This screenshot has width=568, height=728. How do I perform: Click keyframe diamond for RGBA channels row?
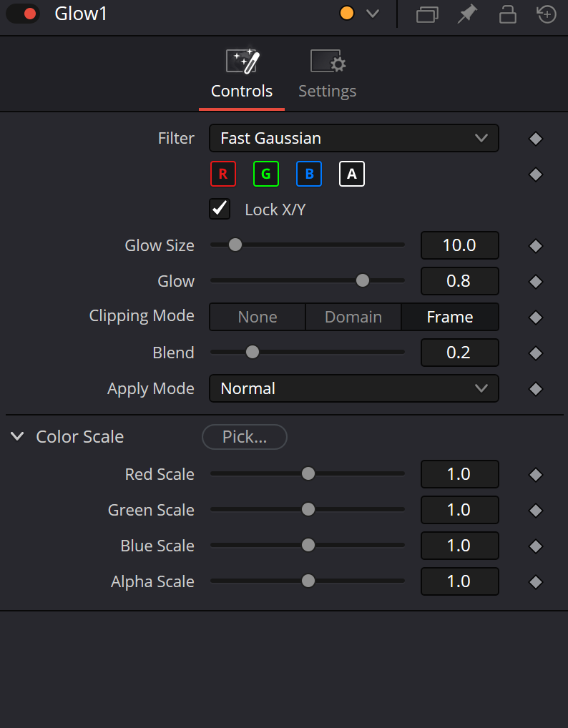(536, 174)
